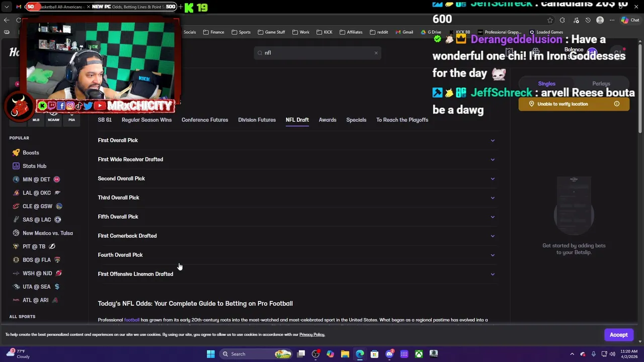Screen dimensions: 644x362
Task: Open the clock and date in system tray
Action: tap(629, 354)
